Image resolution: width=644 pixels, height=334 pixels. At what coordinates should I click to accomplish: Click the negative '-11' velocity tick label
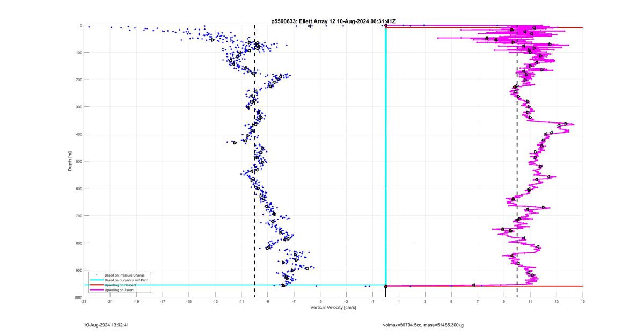click(x=241, y=302)
